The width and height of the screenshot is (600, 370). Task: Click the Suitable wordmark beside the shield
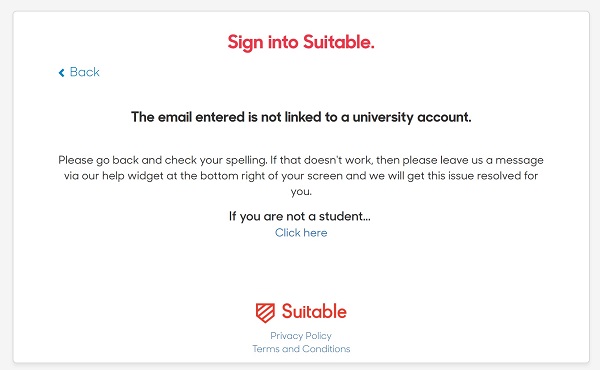coord(314,311)
